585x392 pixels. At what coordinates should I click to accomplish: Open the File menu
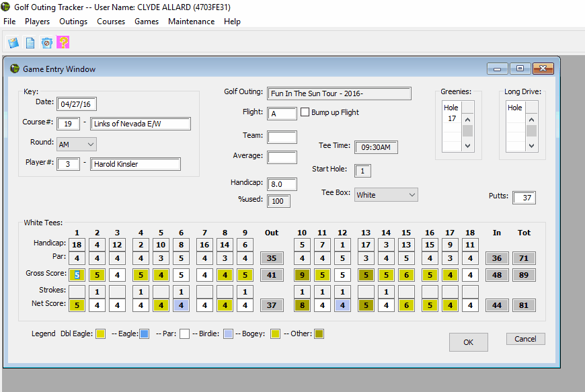point(9,22)
